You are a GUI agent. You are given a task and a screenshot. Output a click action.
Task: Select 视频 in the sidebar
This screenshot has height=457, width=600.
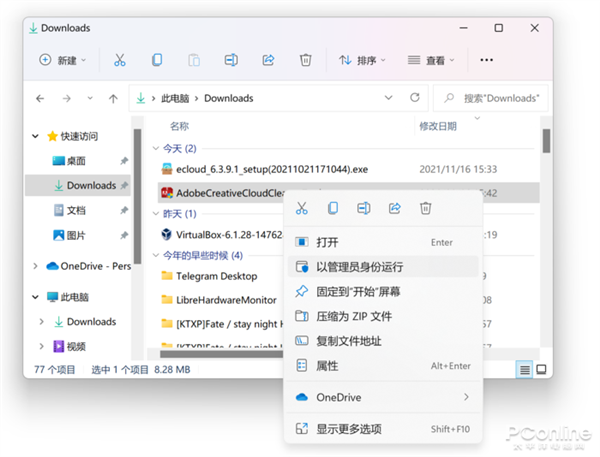coord(76,346)
